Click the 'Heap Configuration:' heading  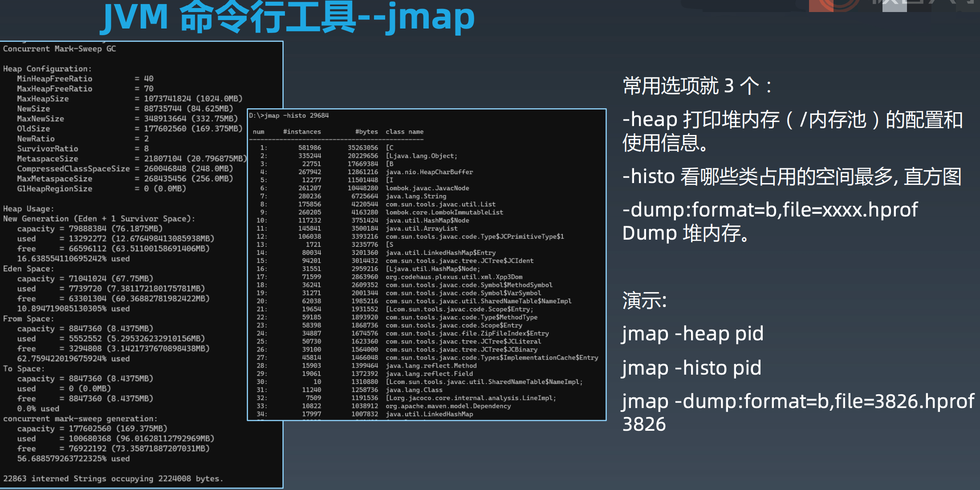(x=47, y=69)
